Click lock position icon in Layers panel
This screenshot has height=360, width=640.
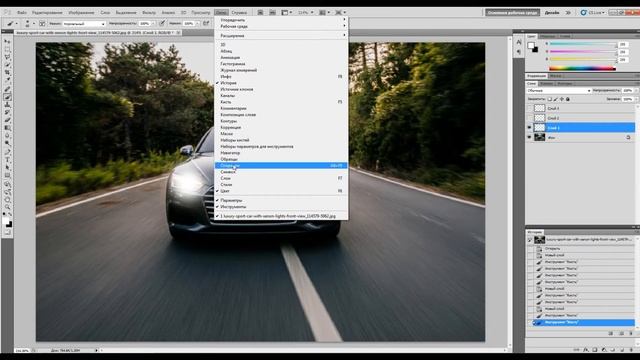[562, 99]
